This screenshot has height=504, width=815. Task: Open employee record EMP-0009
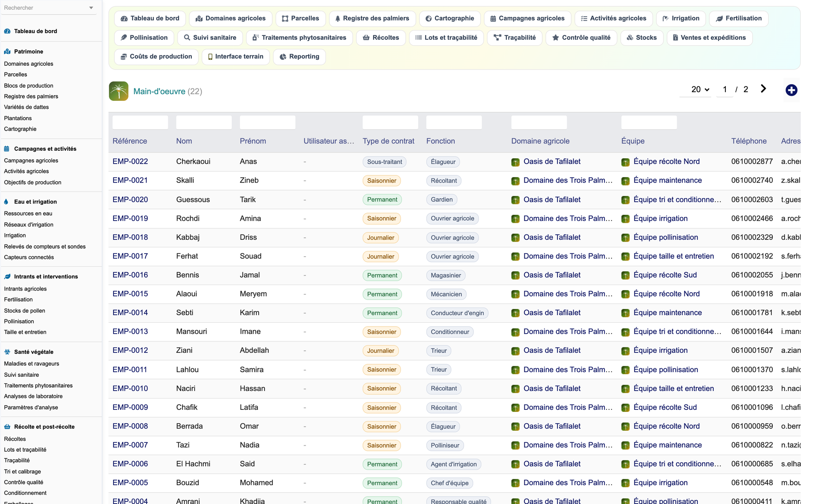pyautogui.click(x=130, y=407)
